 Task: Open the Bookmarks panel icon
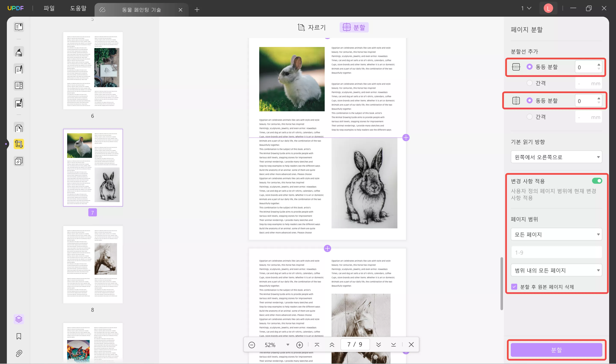(x=19, y=336)
